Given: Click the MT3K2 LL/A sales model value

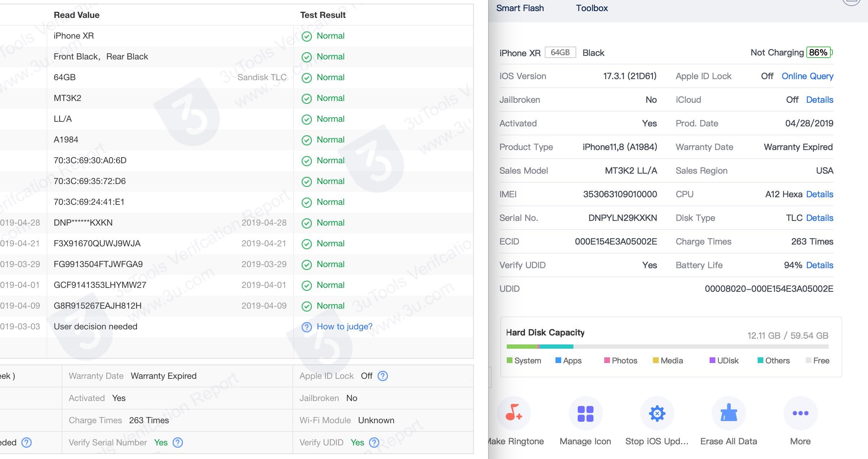Looking at the screenshot, I should (x=631, y=171).
